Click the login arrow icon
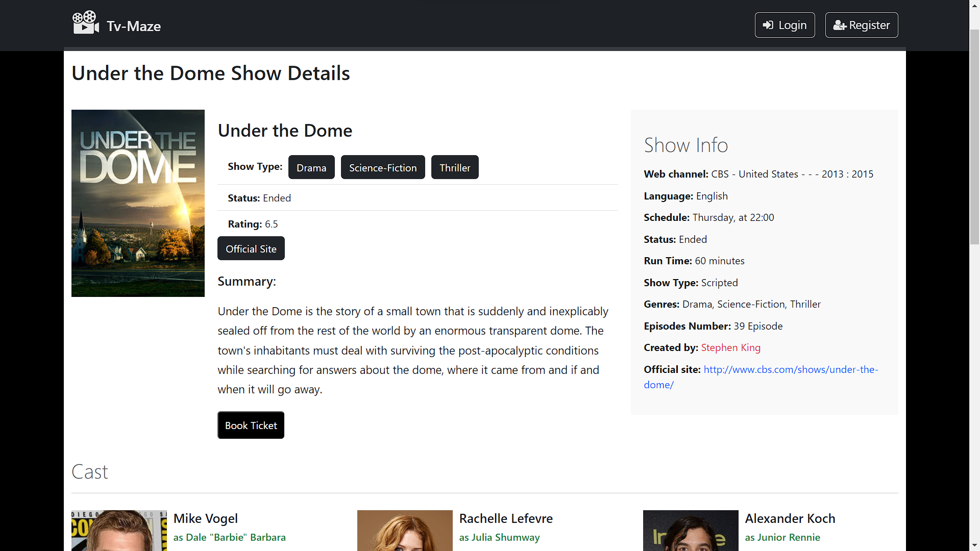This screenshot has height=551, width=980. [x=768, y=24]
